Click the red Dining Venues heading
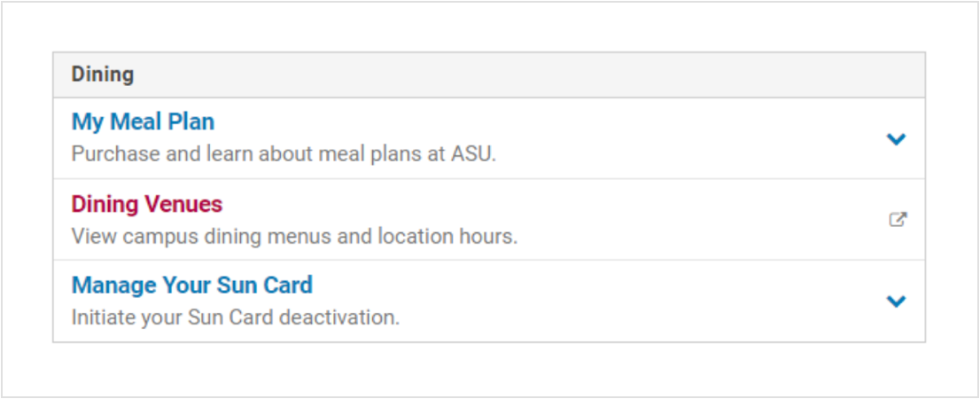980x399 pixels. (147, 204)
